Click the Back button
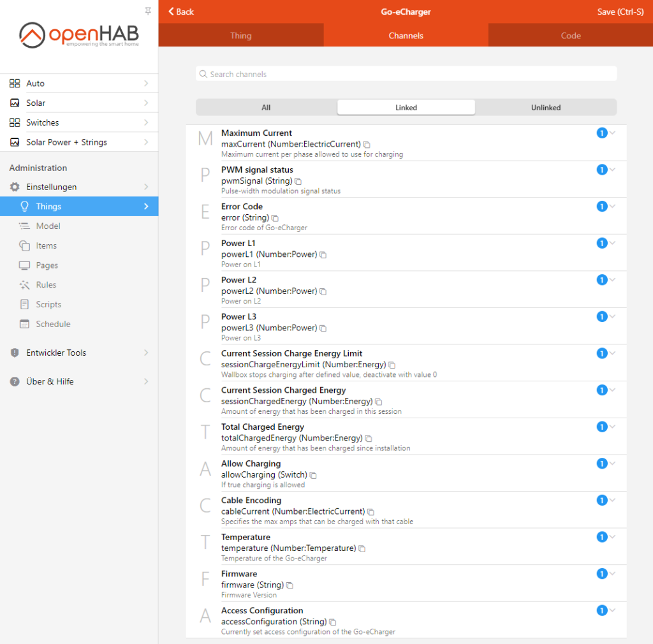 pyautogui.click(x=180, y=11)
